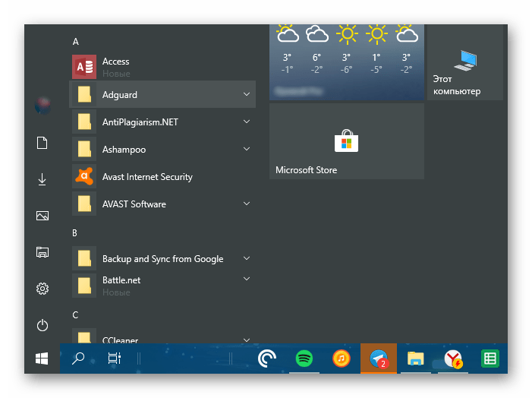Screen dimensions: 532x398
Task: Open Documents from Start sidebar
Action: click(x=42, y=143)
